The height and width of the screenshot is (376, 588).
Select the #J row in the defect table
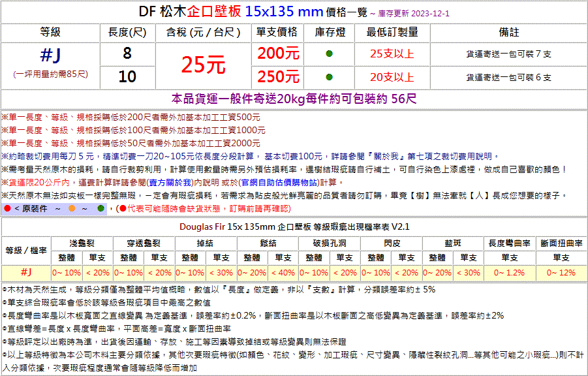tap(26, 272)
